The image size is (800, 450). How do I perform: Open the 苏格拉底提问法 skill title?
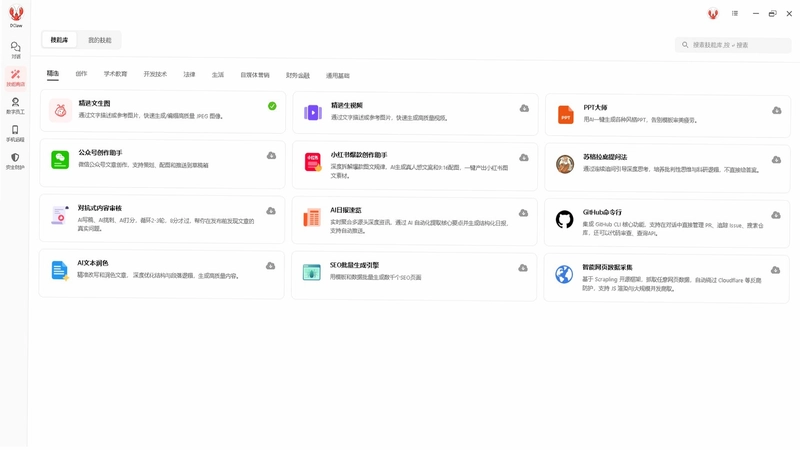[x=605, y=157]
